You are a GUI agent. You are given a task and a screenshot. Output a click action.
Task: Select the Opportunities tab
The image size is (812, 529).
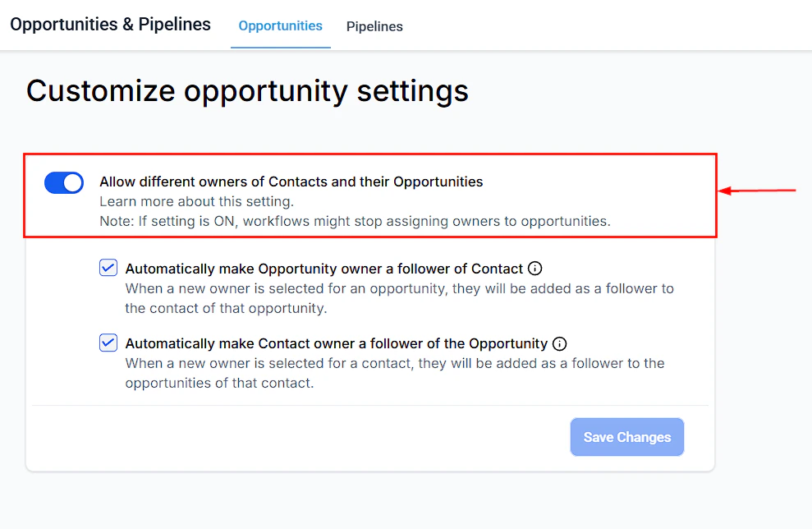(x=280, y=25)
